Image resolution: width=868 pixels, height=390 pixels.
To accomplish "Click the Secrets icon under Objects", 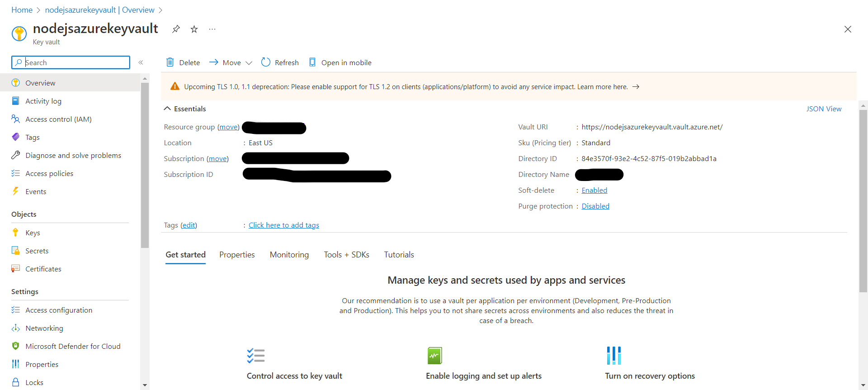I will [x=16, y=251].
